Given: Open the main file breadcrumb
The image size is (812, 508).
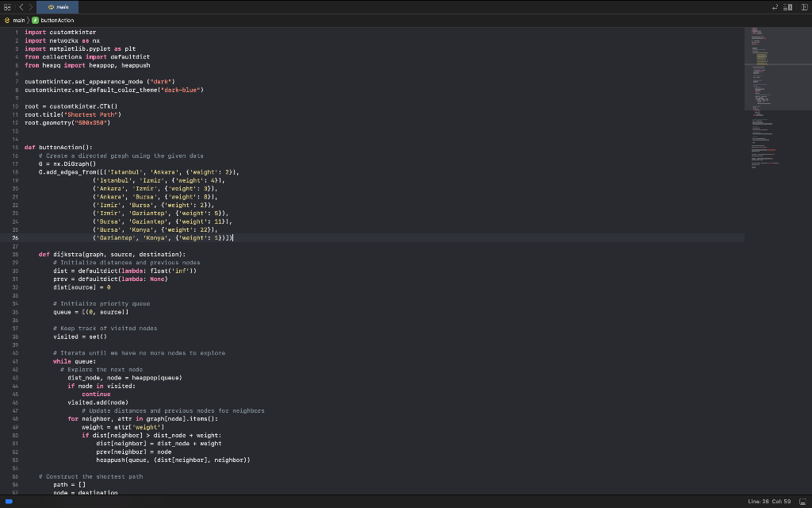Looking at the screenshot, I should click(19, 20).
